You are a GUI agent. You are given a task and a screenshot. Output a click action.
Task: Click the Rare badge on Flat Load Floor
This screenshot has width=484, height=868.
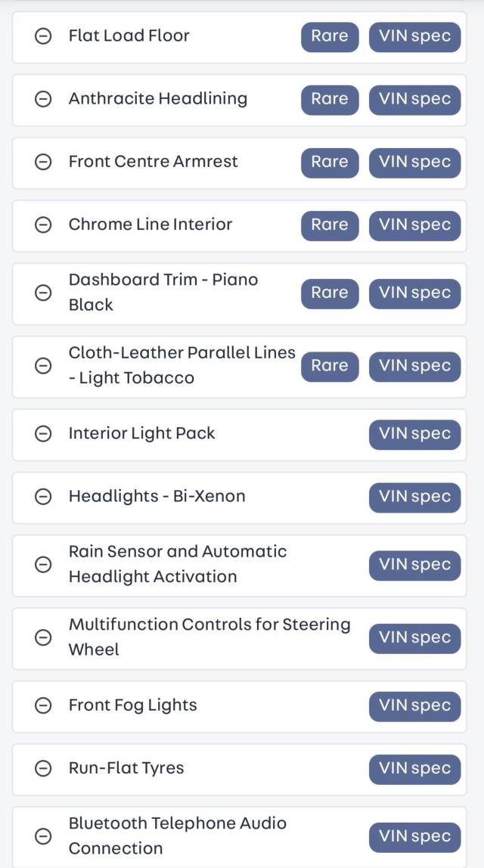[330, 36]
